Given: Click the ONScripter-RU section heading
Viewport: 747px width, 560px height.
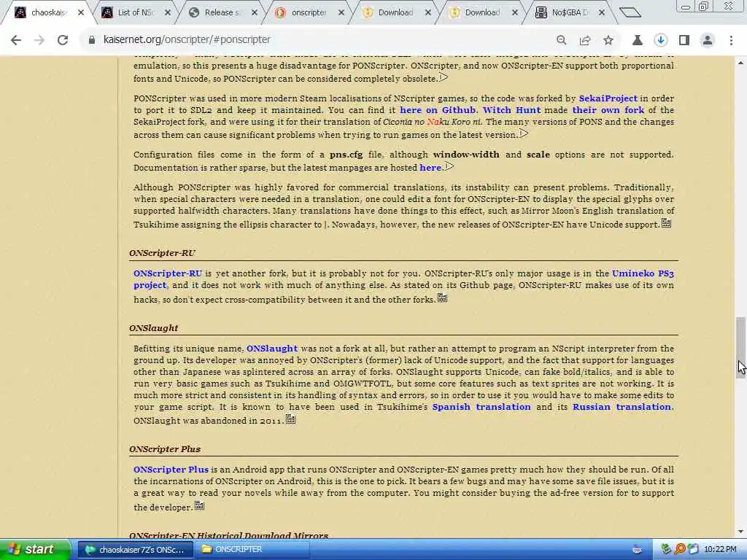Looking at the screenshot, I should point(163,253).
